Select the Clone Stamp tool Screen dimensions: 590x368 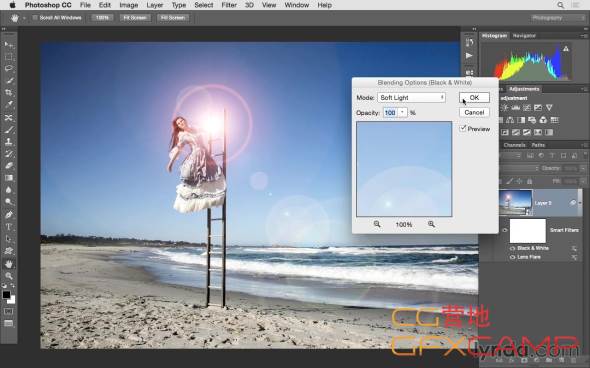point(8,142)
